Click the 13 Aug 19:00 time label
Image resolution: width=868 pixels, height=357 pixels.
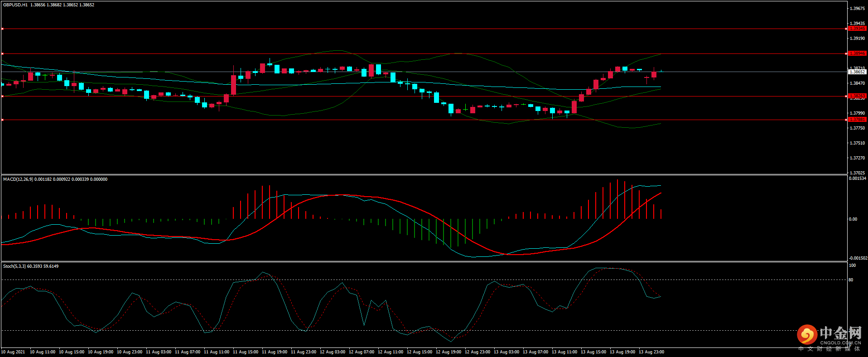click(x=622, y=352)
